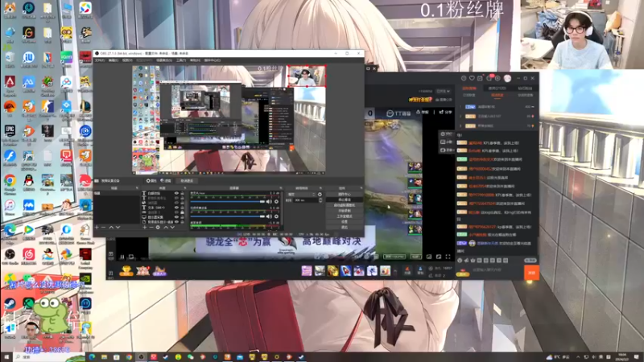Screen dimensions: 644x362
Task: Open Counter-Strike desktop icon
Action: 47,109
